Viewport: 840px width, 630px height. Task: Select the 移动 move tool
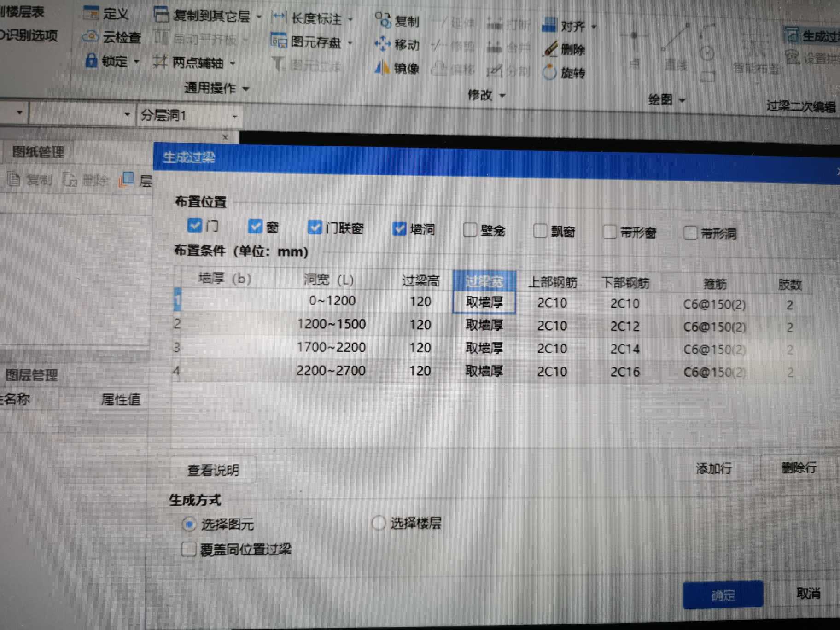pyautogui.click(x=397, y=44)
